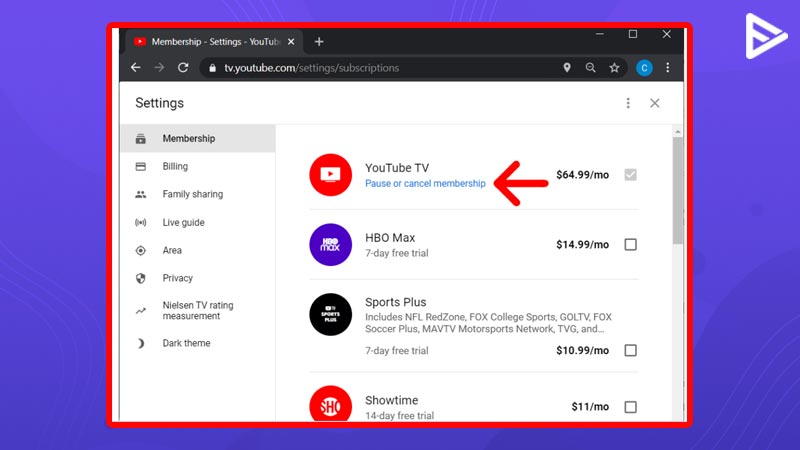Click the tv.youtube.com address bar URL
Screen dimensions: 800x450
point(311,68)
